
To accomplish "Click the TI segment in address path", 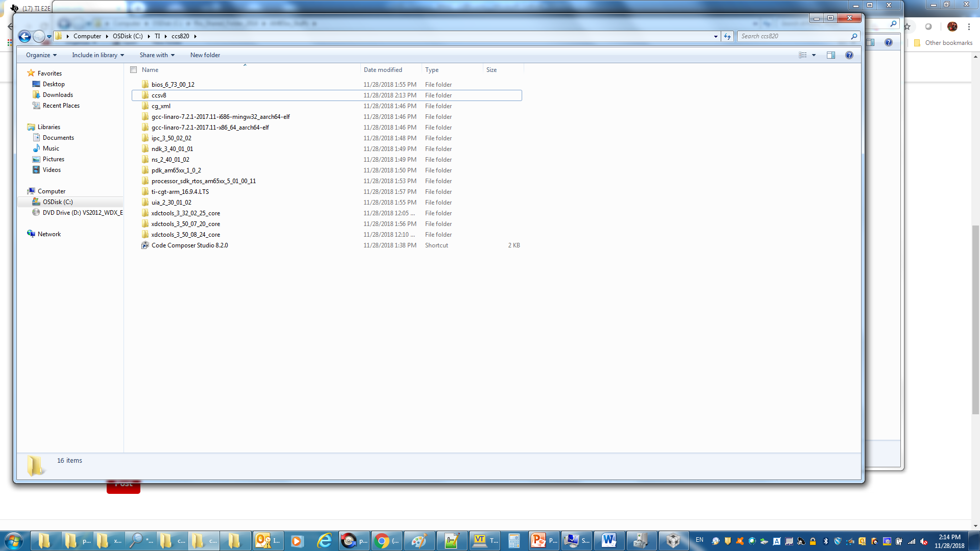I will 157,36.
